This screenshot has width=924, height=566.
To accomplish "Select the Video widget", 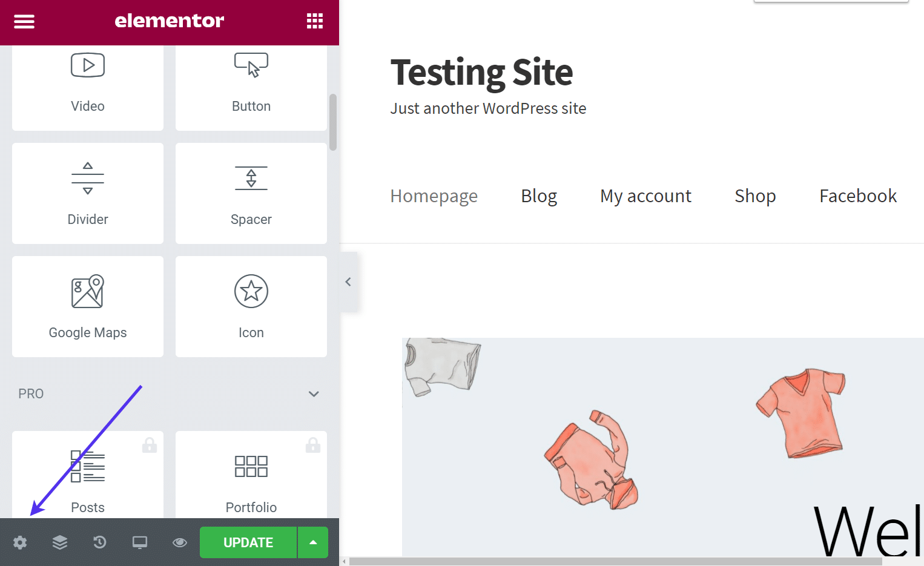I will [88, 85].
